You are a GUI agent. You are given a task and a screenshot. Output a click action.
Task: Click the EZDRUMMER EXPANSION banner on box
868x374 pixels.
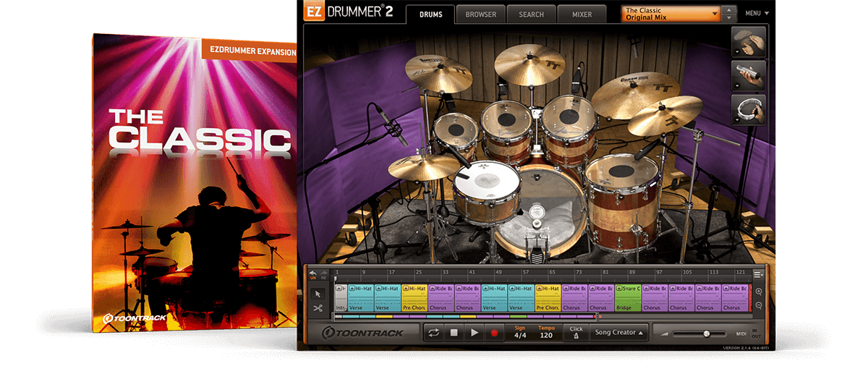click(x=248, y=50)
